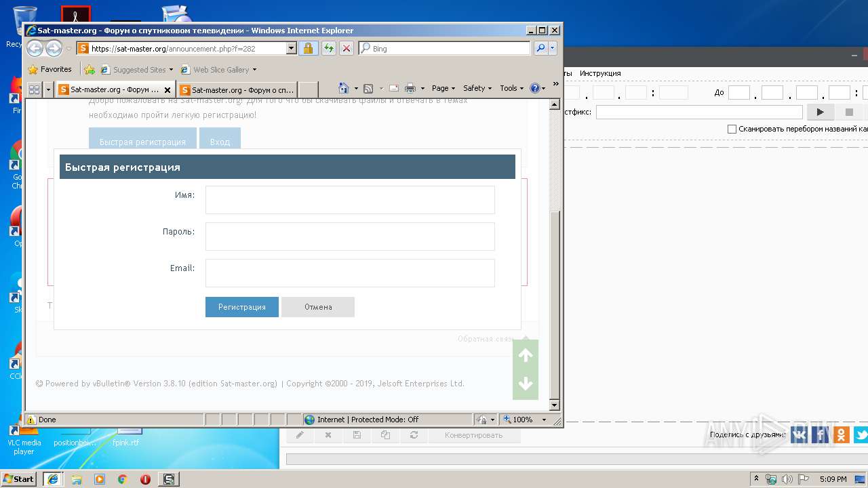
Task: Toggle 'Сканировать перебором названий' checkbox
Action: [732, 129]
